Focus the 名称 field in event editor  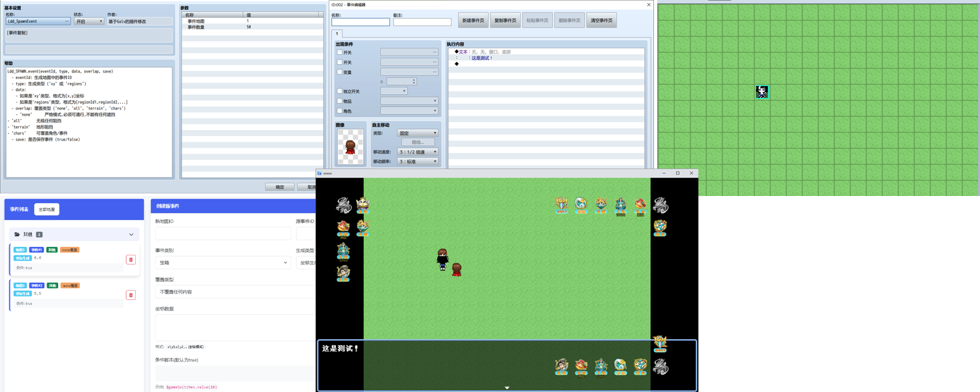pyautogui.click(x=360, y=22)
